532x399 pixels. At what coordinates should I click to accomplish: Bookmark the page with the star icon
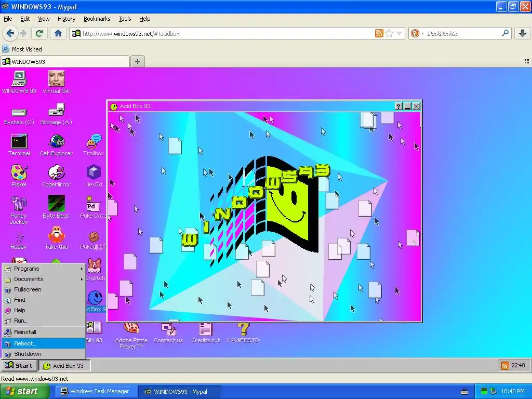tap(389, 33)
